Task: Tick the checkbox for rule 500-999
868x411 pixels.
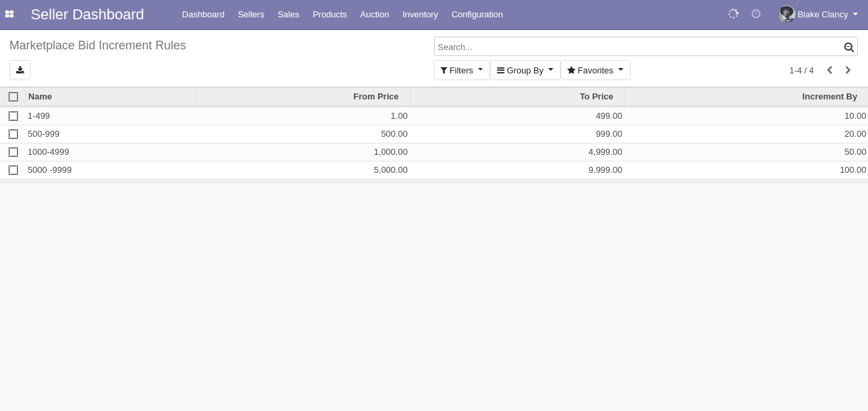Action: coord(13,134)
